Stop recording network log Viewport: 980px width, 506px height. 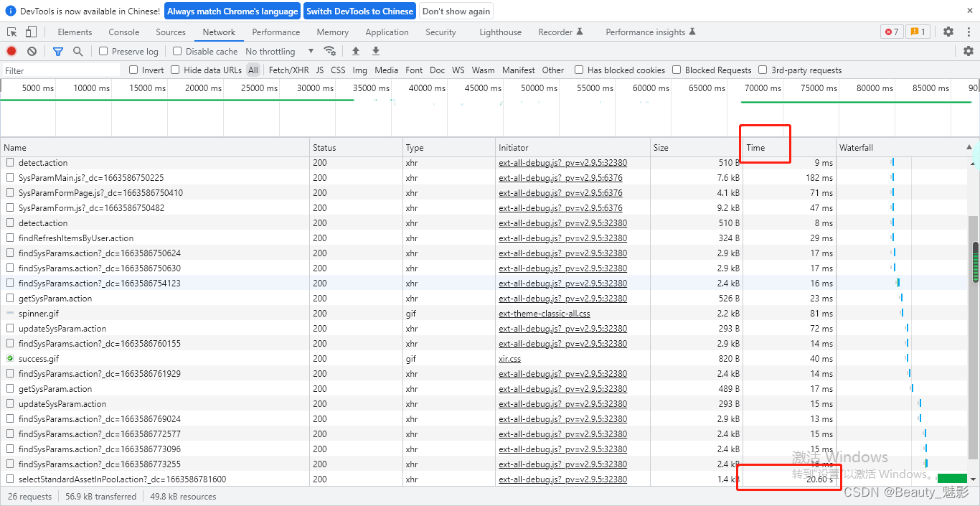(11, 52)
